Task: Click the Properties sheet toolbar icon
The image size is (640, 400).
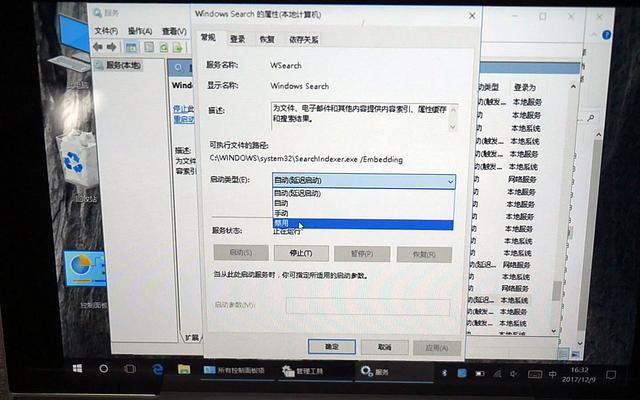Action: coord(149,47)
